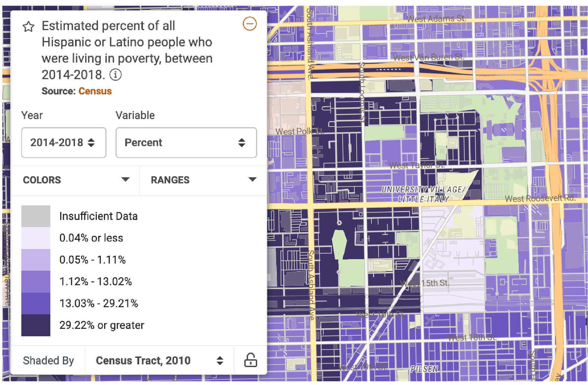Click the West 16th St. map label

click(x=380, y=315)
